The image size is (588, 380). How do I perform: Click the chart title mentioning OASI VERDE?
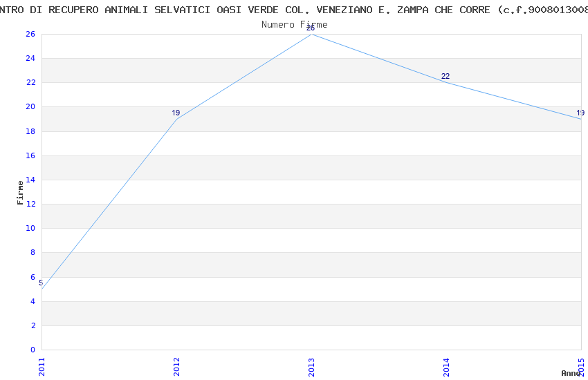(x=294, y=10)
